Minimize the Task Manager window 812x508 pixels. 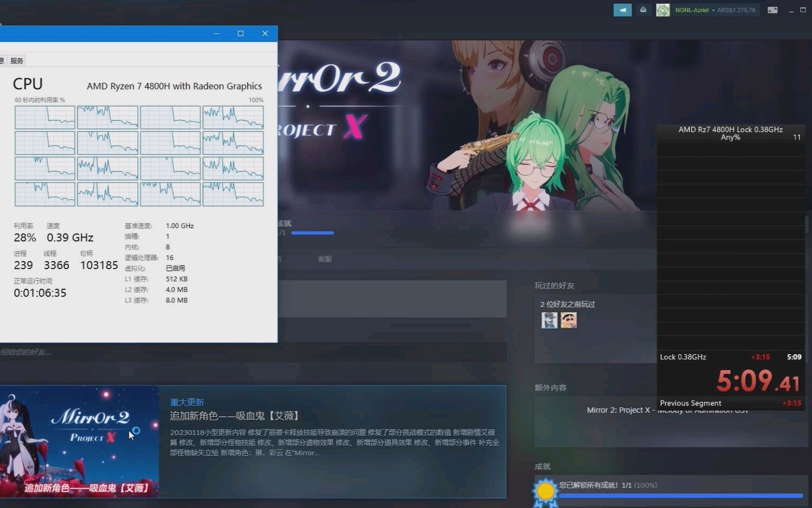[216, 34]
